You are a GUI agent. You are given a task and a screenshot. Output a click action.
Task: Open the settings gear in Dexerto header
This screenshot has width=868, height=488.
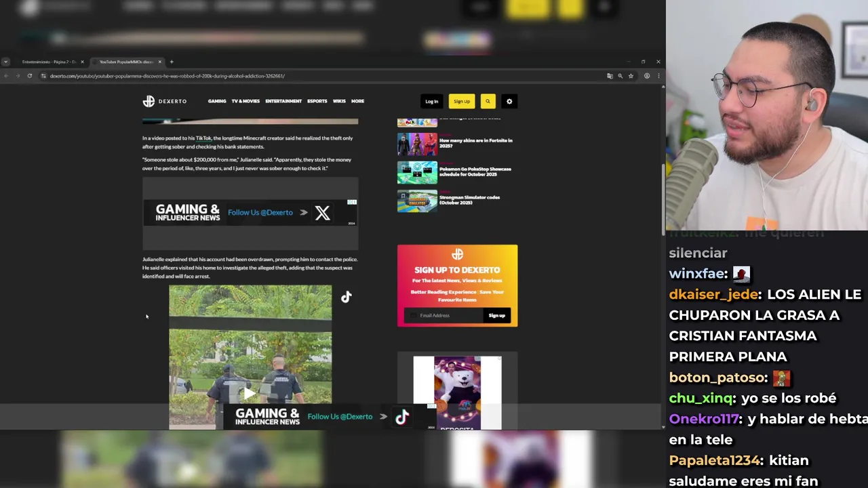(509, 101)
